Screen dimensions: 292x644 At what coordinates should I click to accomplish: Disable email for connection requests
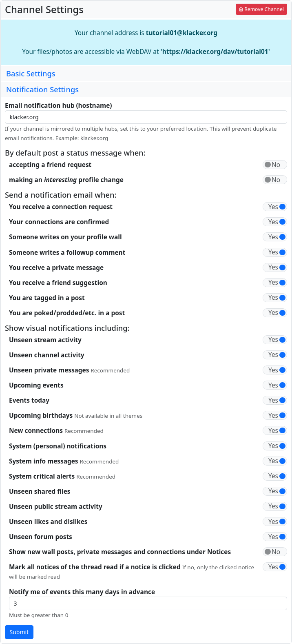click(x=274, y=207)
